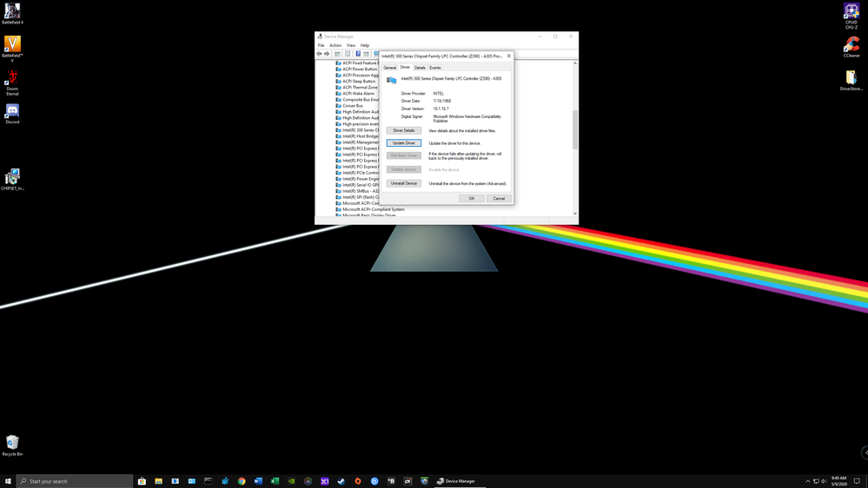Close the LPC Controller properties dialog
Image resolution: width=868 pixels, height=488 pixels.
509,56
